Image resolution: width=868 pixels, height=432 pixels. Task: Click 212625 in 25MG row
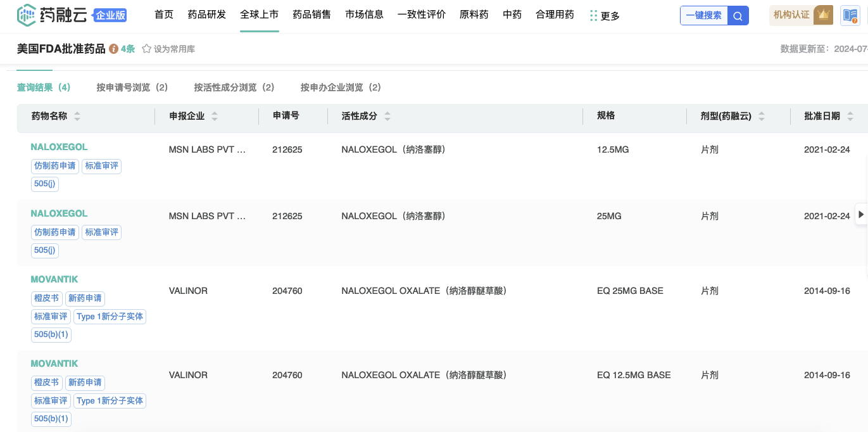coord(287,216)
